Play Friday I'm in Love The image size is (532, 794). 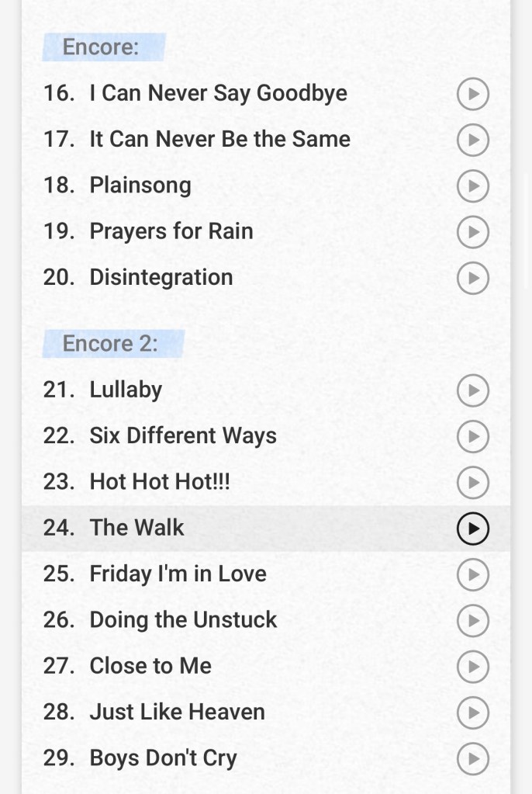click(472, 574)
